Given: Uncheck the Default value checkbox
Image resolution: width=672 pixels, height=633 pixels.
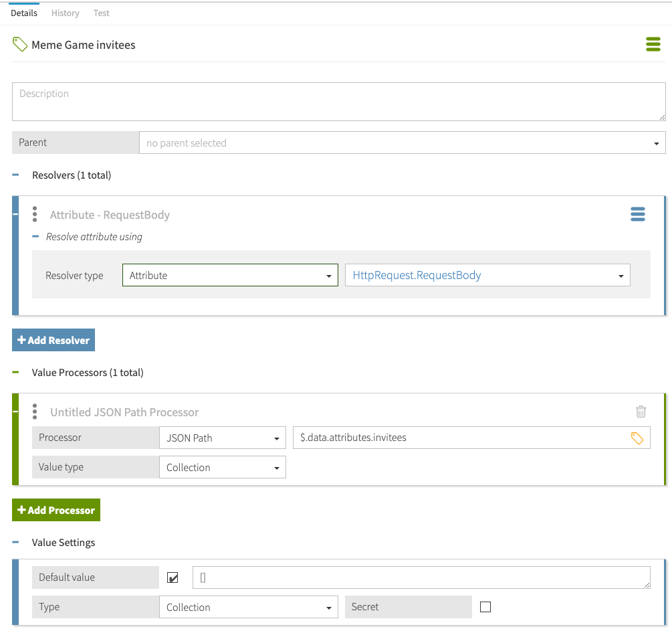Looking at the screenshot, I should tap(173, 577).
